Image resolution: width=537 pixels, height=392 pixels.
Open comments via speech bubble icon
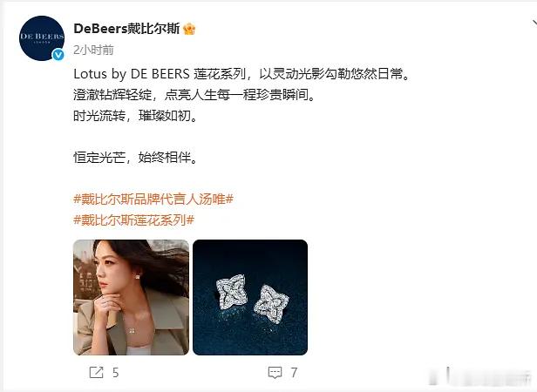(x=275, y=373)
